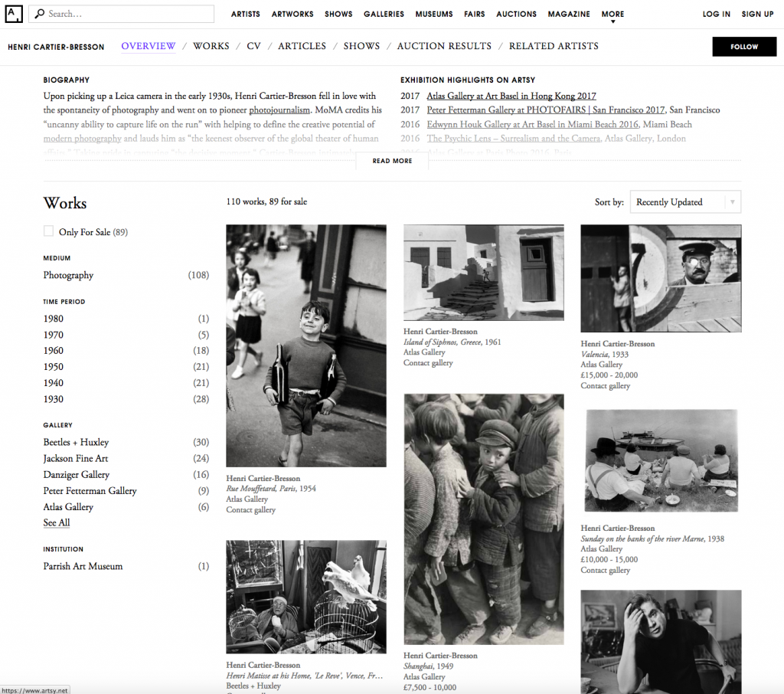Image resolution: width=784 pixels, height=694 pixels.
Task: Switch to the Works tab
Action: tap(211, 46)
